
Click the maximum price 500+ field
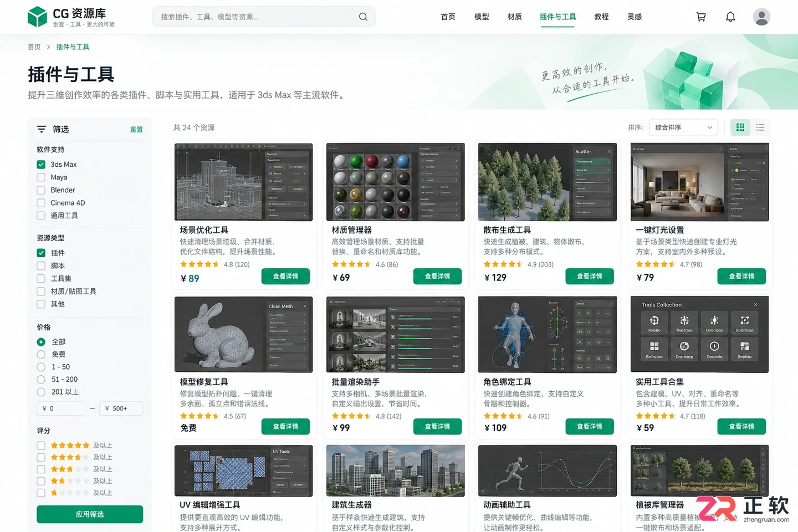pos(121,408)
